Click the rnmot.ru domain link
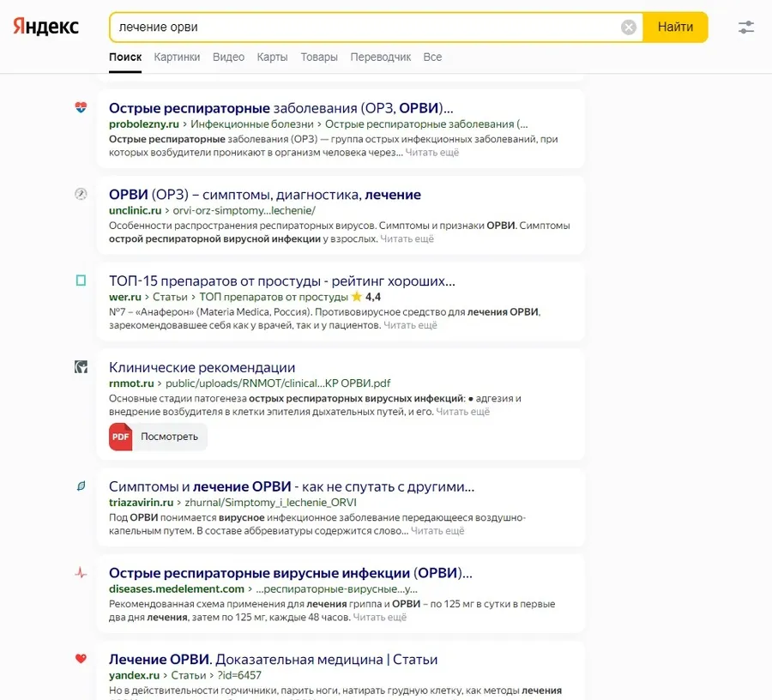 click(131, 383)
